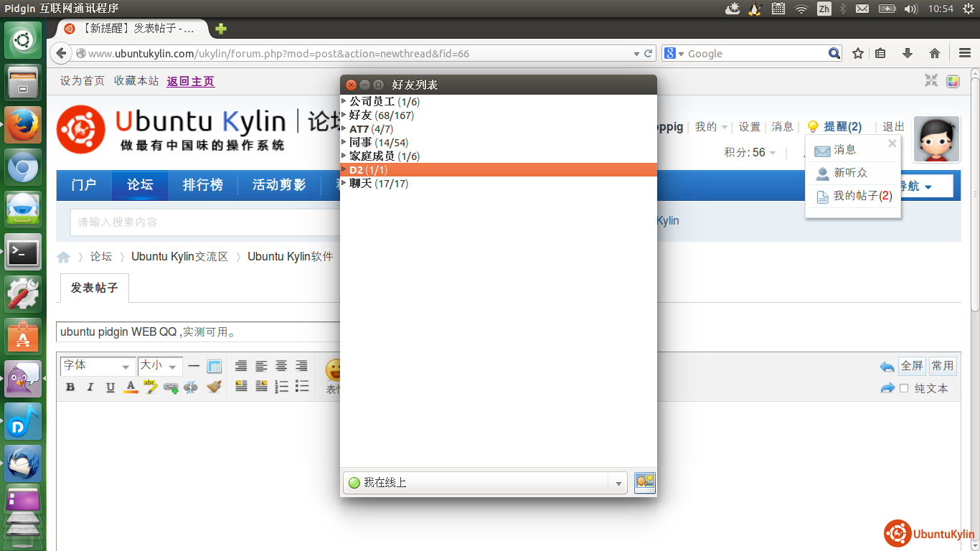
Task: Expand the 好友 (68/167) buddy group
Action: click(344, 115)
